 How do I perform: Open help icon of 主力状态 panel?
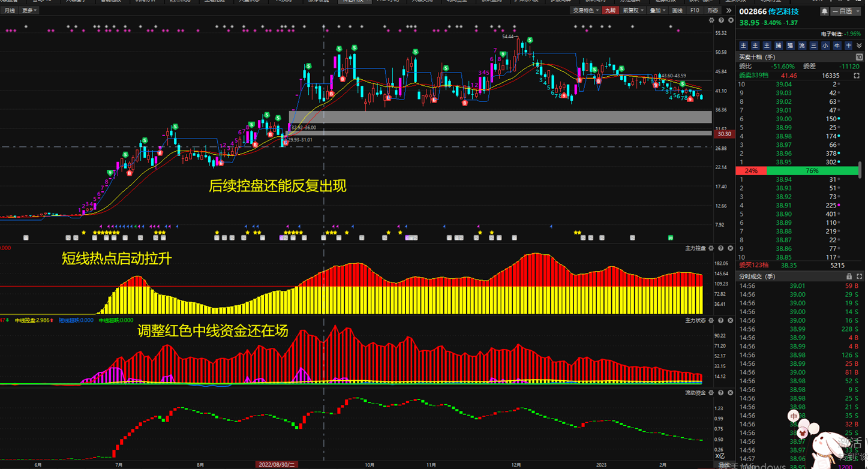(x=721, y=321)
